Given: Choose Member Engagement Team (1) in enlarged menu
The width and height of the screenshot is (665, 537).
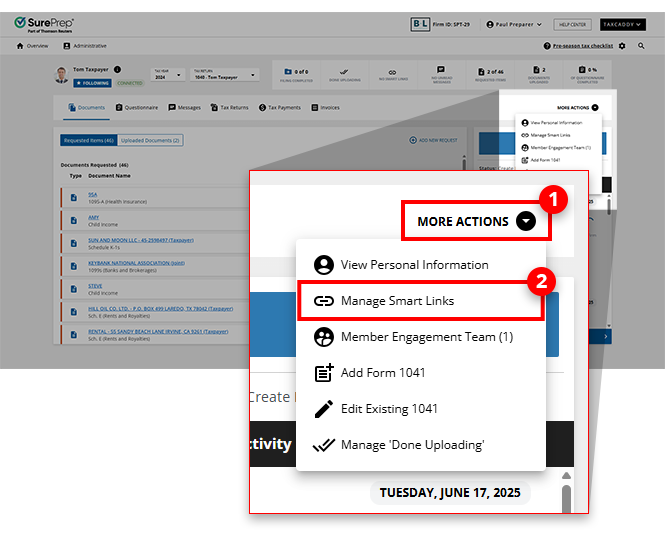Looking at the screenshot, I should (421, 337).
